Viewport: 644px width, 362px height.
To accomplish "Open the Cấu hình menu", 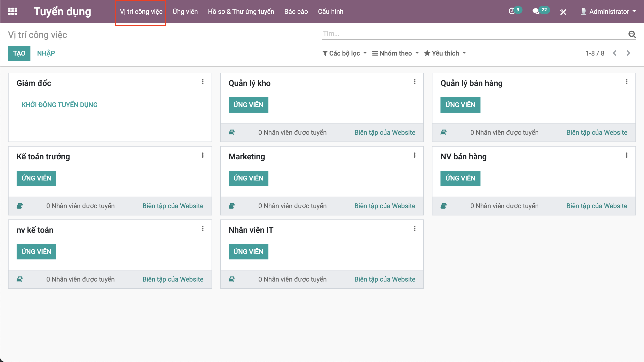I will click(x=331, y=12).
